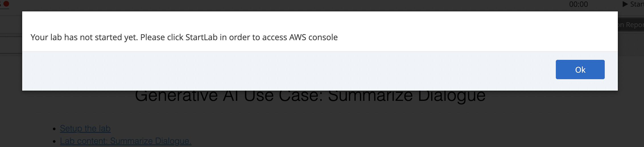
Task: Open the Setup the lab link
Action: pyautogui.click(x=85, y=128)
